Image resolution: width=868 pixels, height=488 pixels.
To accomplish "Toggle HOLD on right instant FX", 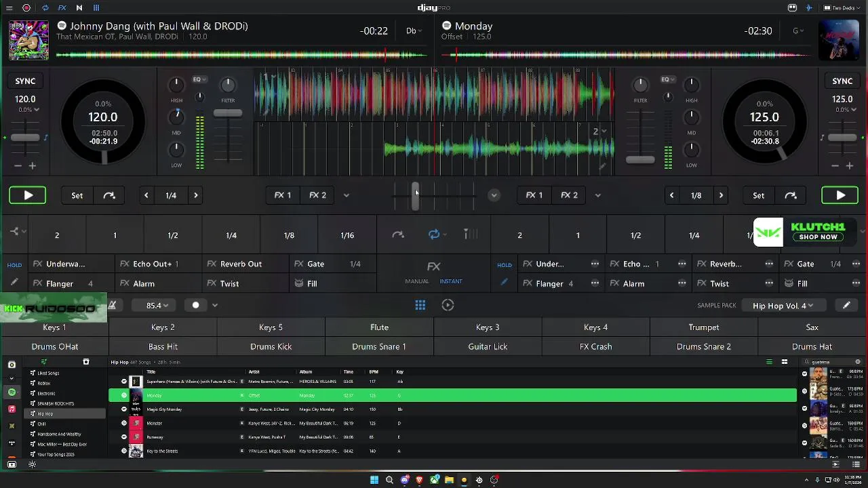I will [x=505, y=265].
